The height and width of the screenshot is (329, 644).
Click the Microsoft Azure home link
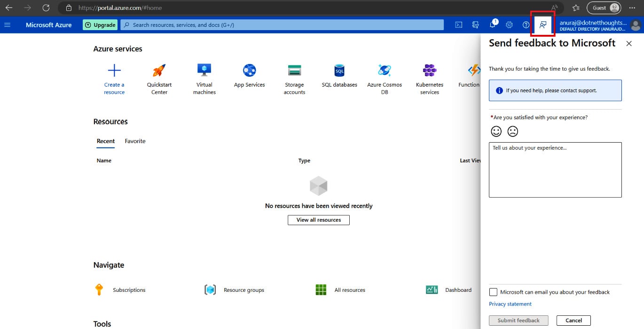[x=49, y=25]
